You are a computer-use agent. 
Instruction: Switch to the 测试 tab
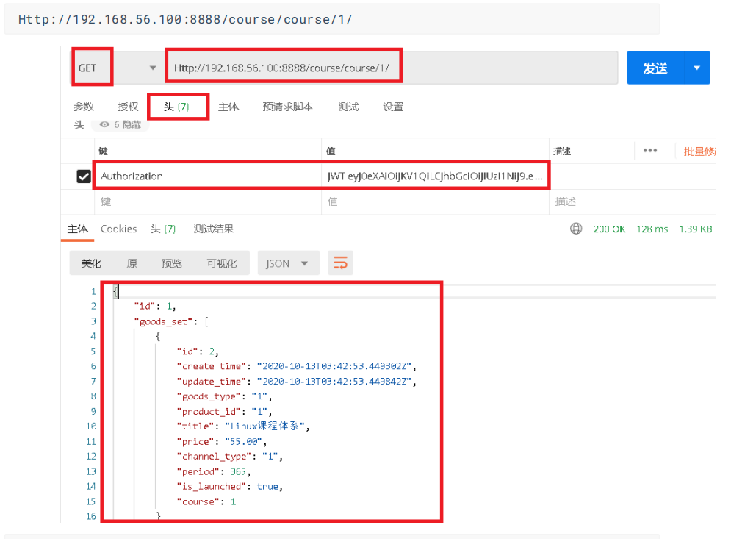pyautogui.click(x=348, y=107)
